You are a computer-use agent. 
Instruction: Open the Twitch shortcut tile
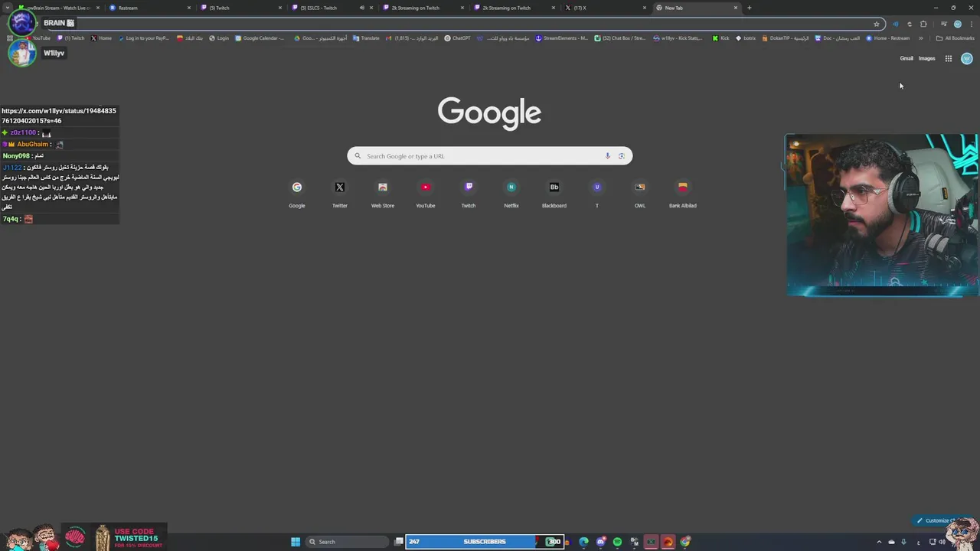click(469, 194)
